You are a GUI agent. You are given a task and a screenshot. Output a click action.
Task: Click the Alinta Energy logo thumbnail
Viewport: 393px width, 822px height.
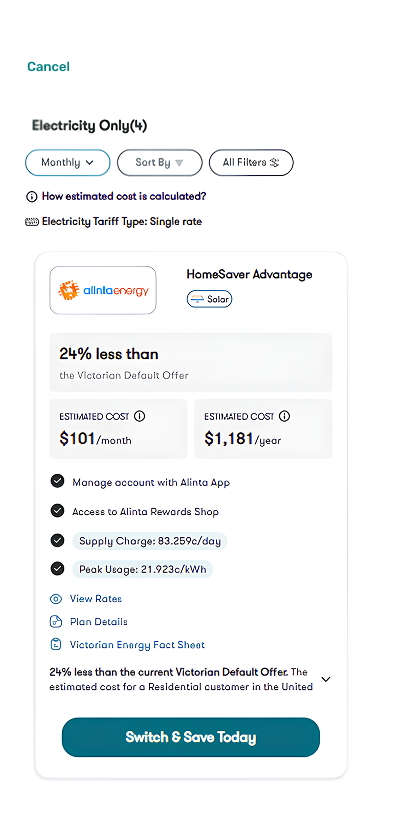pos(103,290)
